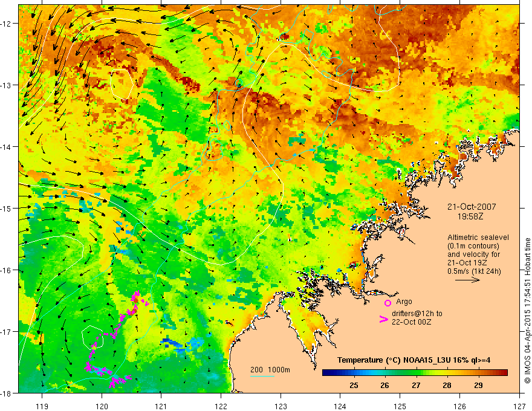Click the '26' color bar tick label
This screenshot has width=532, height=411.
coord(384,385)
